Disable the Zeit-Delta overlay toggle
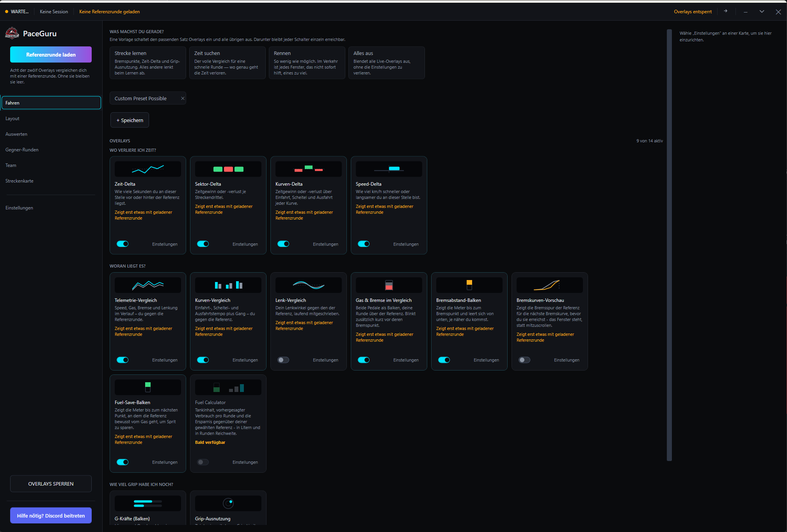The height and width of the screenshot is (532, 787). 123,244
